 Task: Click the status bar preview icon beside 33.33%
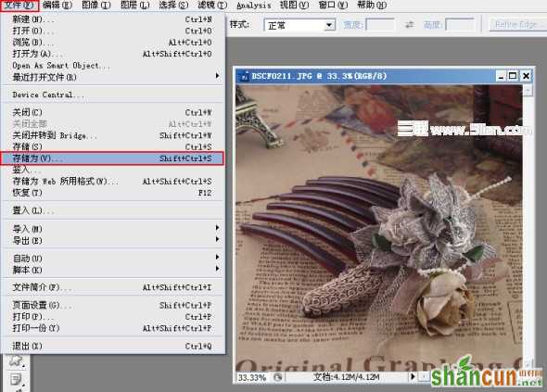[x=278, y=377]
